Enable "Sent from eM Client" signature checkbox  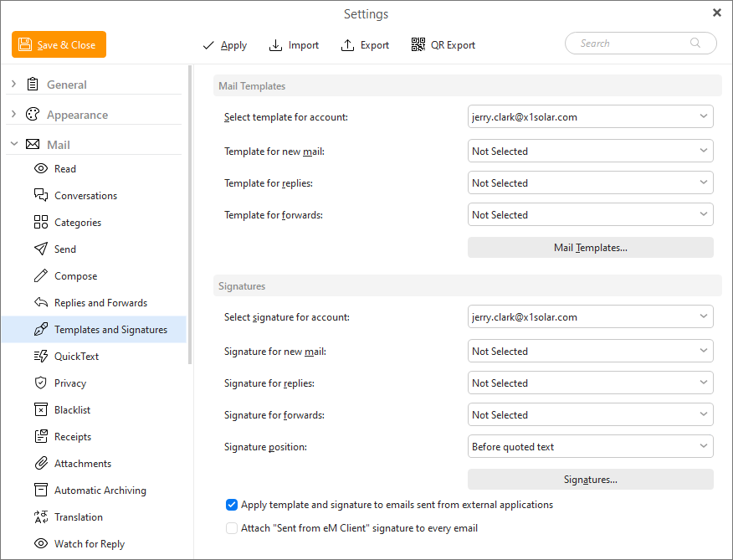coord(232,528)
